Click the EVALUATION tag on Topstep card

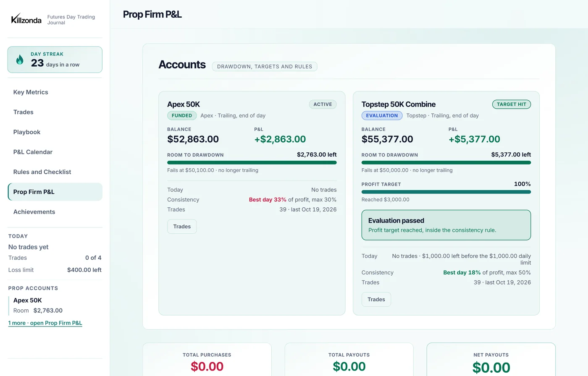tap(382, 116)
